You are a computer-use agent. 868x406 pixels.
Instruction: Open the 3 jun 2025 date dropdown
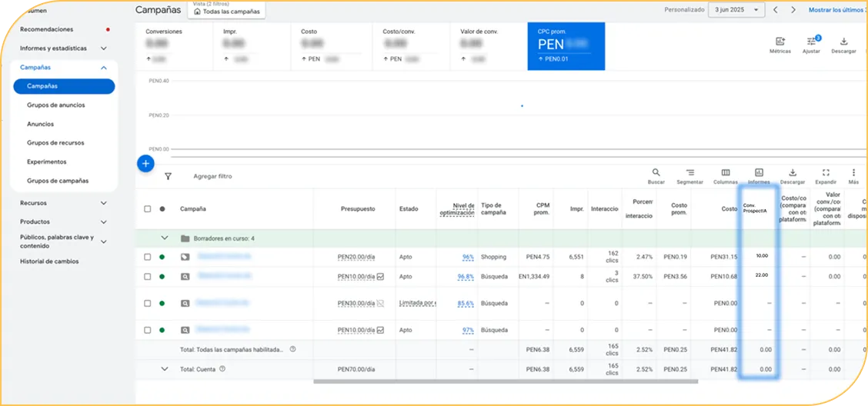point(737,10)
